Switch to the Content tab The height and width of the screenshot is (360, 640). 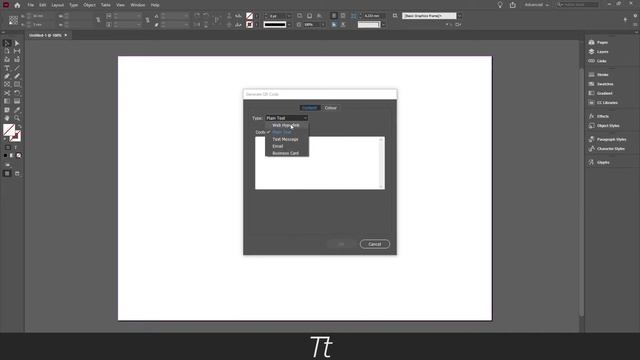[309, 108]
